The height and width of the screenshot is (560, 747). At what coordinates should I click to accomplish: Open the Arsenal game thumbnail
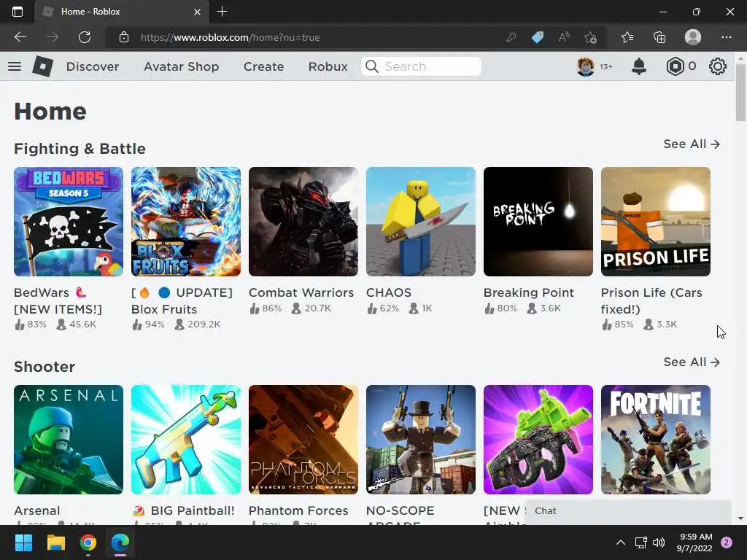[x=69, y=440]
